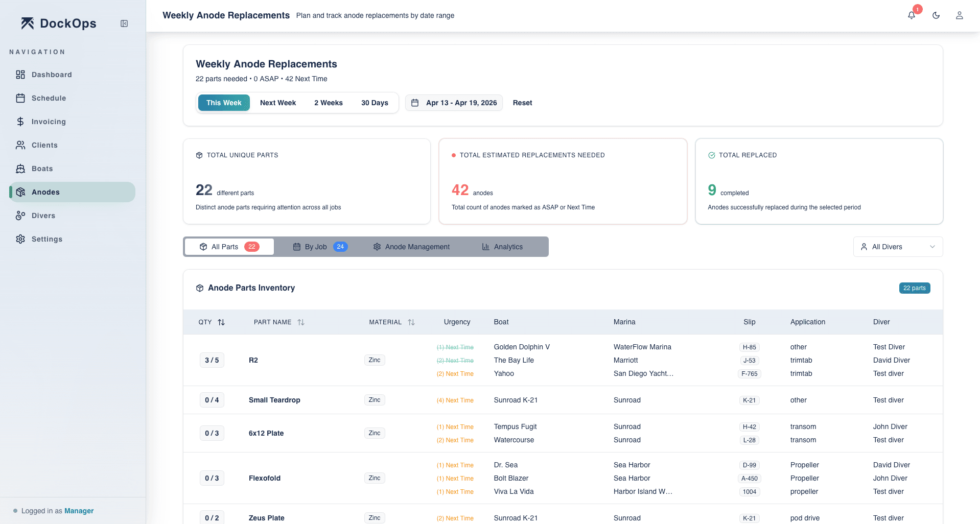Toggle dark mode moon icon
Image resolution: width=980 pixels, height=524 pixels.
[936, 15]
